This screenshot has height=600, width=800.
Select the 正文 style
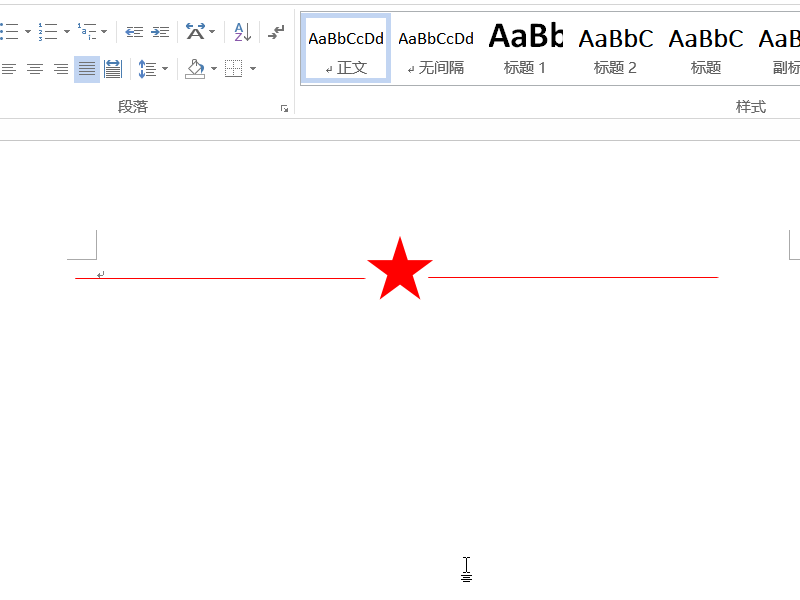click(346, 49)
